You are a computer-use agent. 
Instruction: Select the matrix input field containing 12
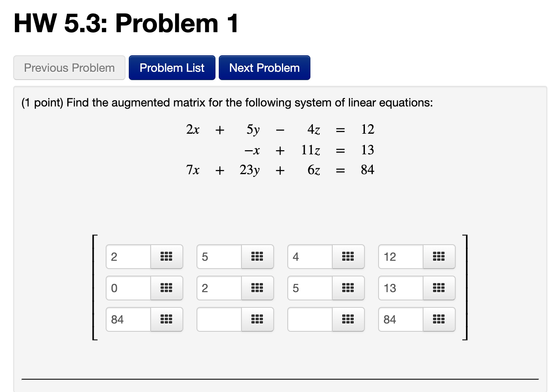pyautogui.click(x=399, y=257)
